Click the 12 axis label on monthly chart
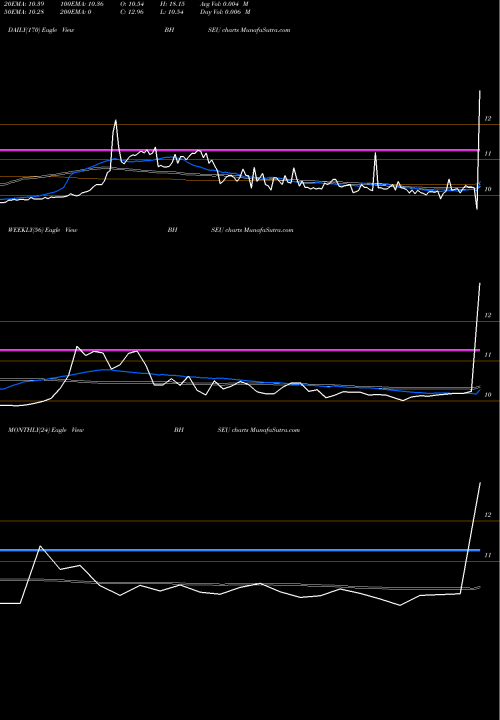Screen dimensions: 500x720 [488, 515]
